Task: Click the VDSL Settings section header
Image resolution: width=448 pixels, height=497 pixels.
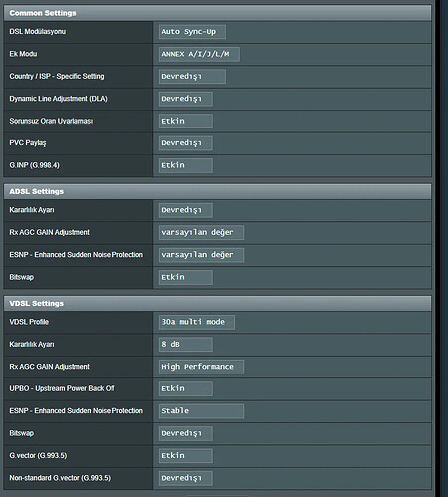Action: click(217, 303)
